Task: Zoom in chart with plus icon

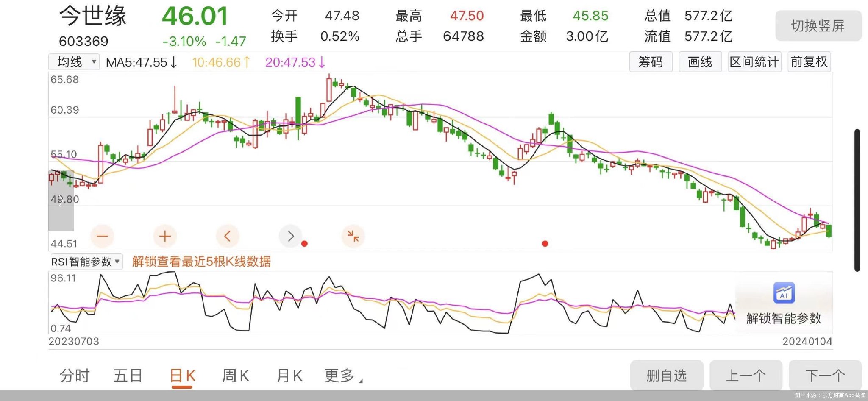Action: pyautogui.click(x=165, y=236)
